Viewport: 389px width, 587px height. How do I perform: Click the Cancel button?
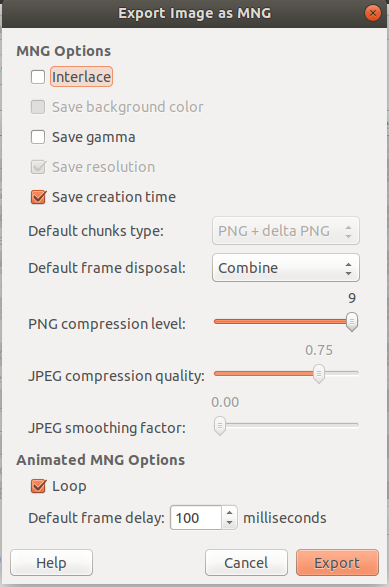coord(246,562)
